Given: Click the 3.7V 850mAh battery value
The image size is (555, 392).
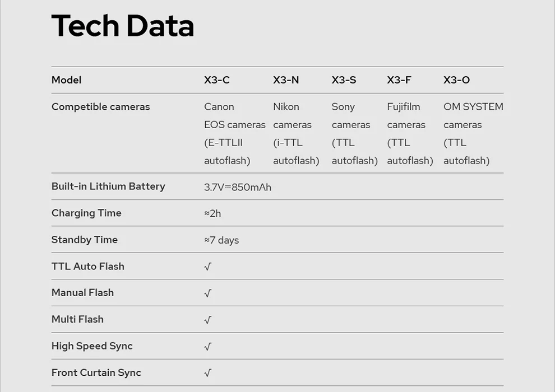Looking at the screenshot, I should (238, 187).
